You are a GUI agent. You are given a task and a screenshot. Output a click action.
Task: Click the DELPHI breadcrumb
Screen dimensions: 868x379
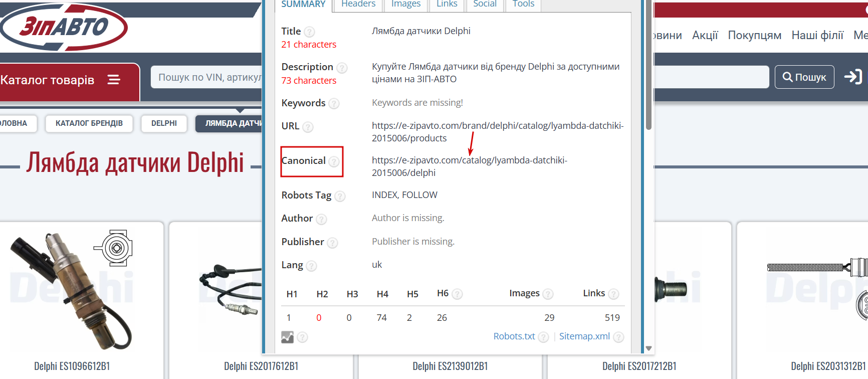pos(164,123)
